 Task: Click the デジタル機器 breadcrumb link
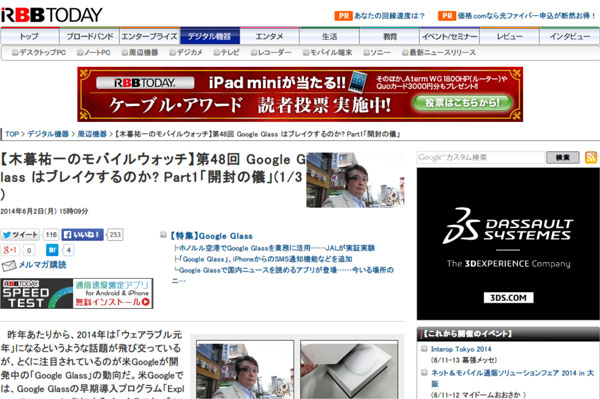(48, 134)
